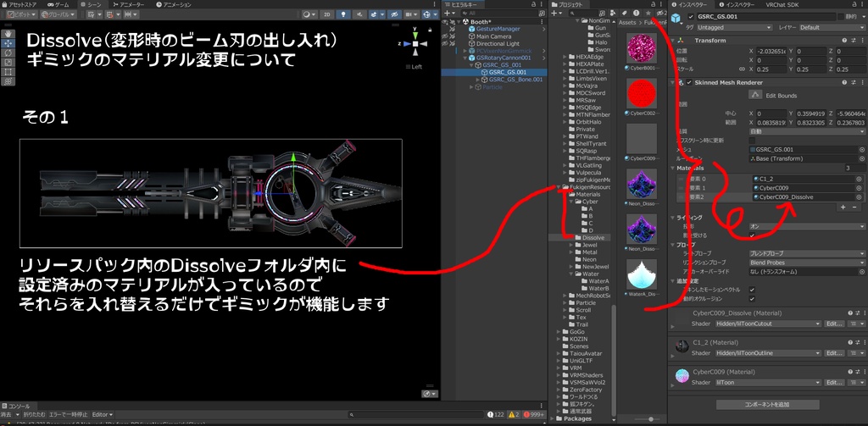Click Hierarchy create plus button

coord(449,13)
